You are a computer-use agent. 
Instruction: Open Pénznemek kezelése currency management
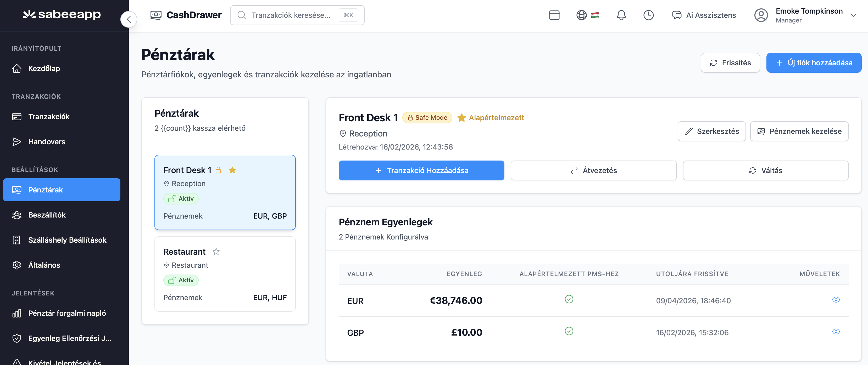point(799,131)
